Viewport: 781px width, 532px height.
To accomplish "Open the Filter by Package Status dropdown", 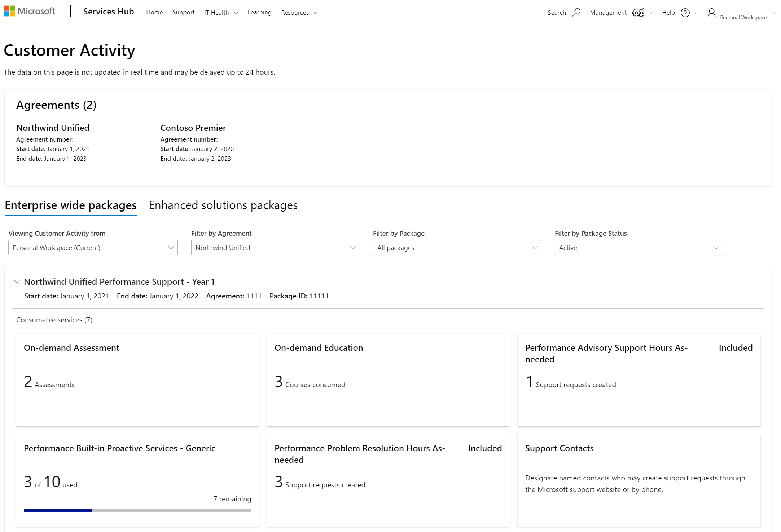I will [639, 247].
